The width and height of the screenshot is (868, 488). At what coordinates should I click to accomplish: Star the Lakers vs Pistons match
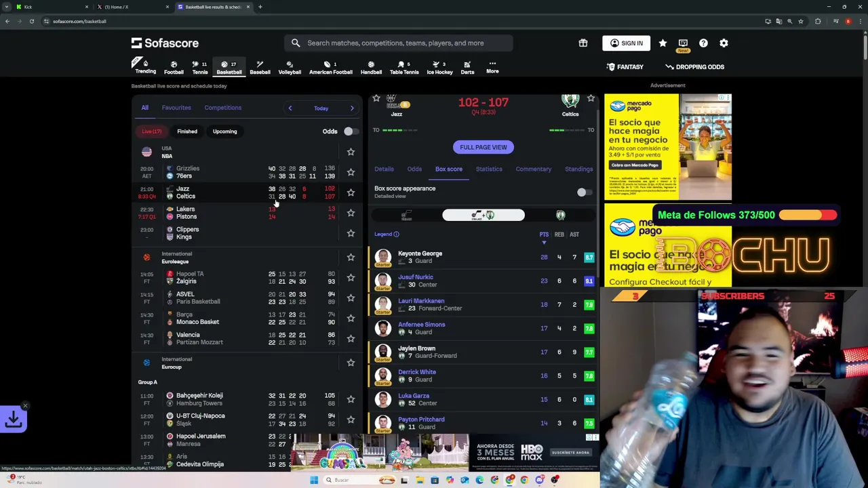click(351, 213)
